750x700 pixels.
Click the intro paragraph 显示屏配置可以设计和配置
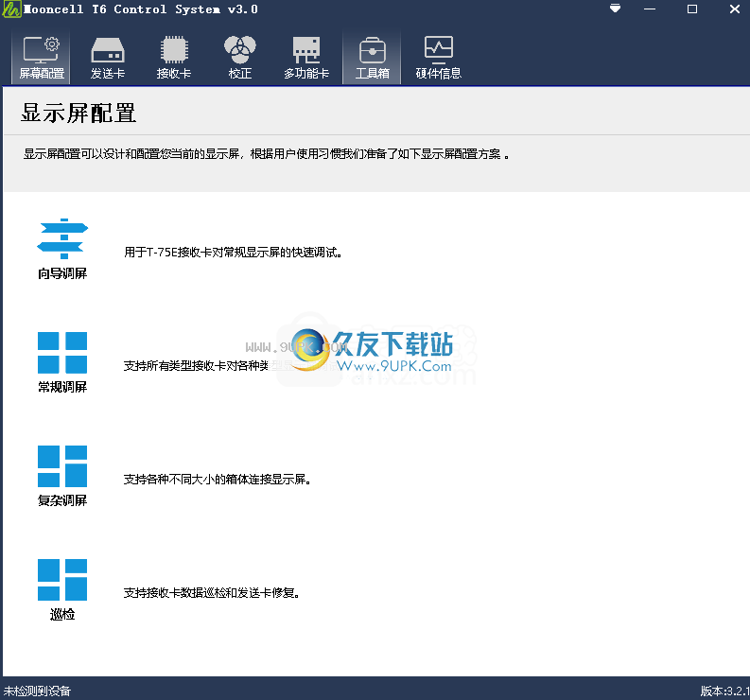coord(267,154)
